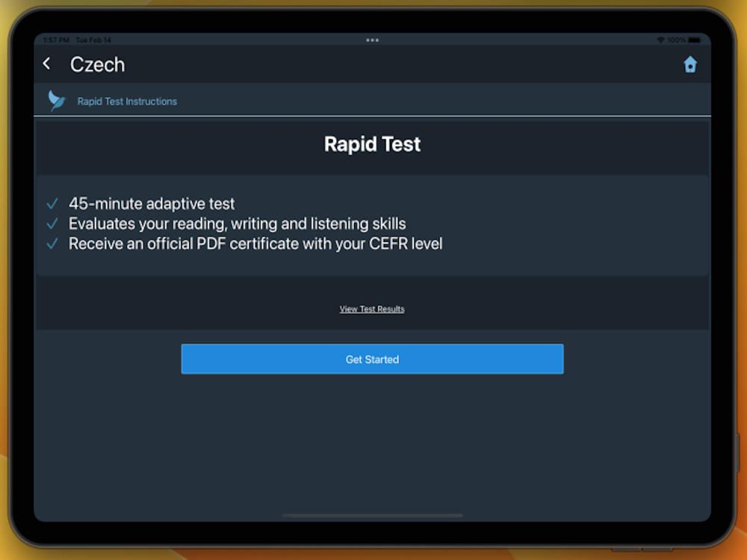The height and width of the screenshot is (560, 747).
Task: Click the Tue Feb 14 date
Action: pyautogui.click(x=93, y=40)
